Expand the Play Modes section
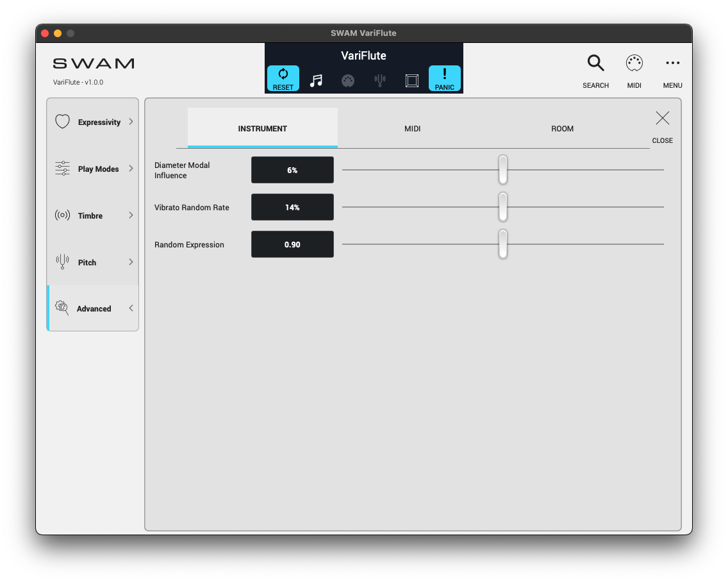 93,169
